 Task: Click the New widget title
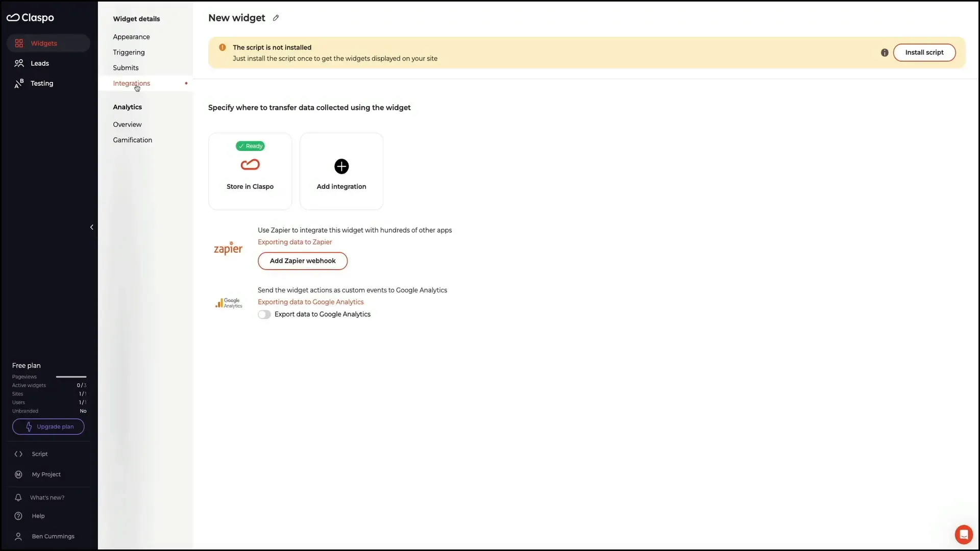coord(237,18)
